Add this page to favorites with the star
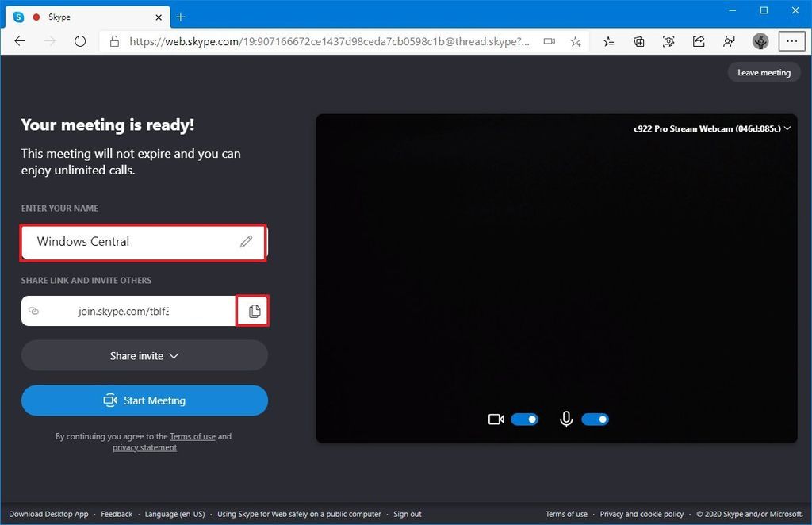812x525 pixels. (x=576, y=41)
